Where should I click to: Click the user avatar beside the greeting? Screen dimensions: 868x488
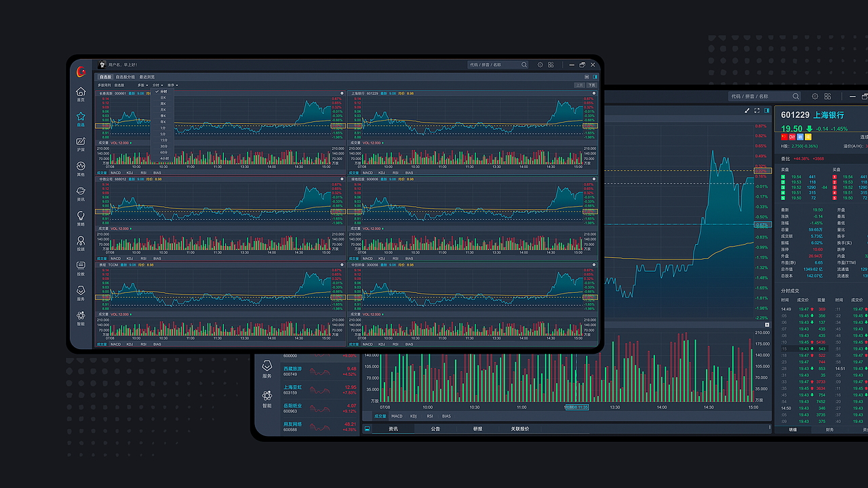(102, 65)
